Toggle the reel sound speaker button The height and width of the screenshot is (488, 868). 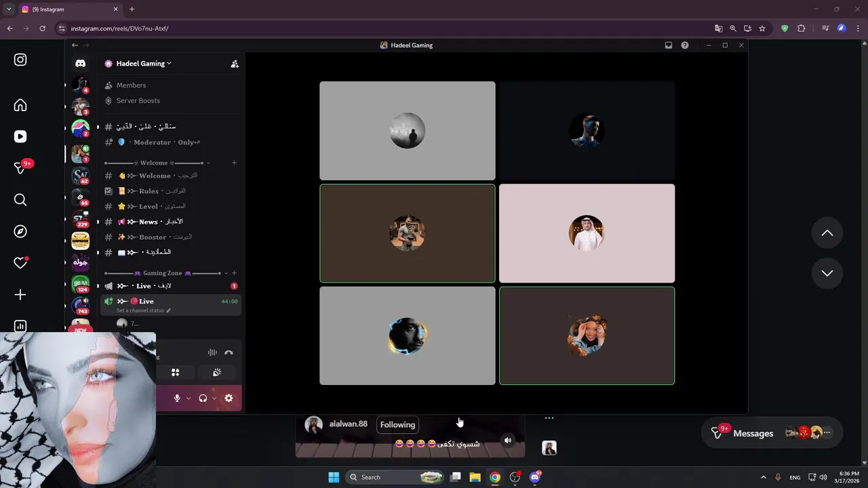point(508,441)
